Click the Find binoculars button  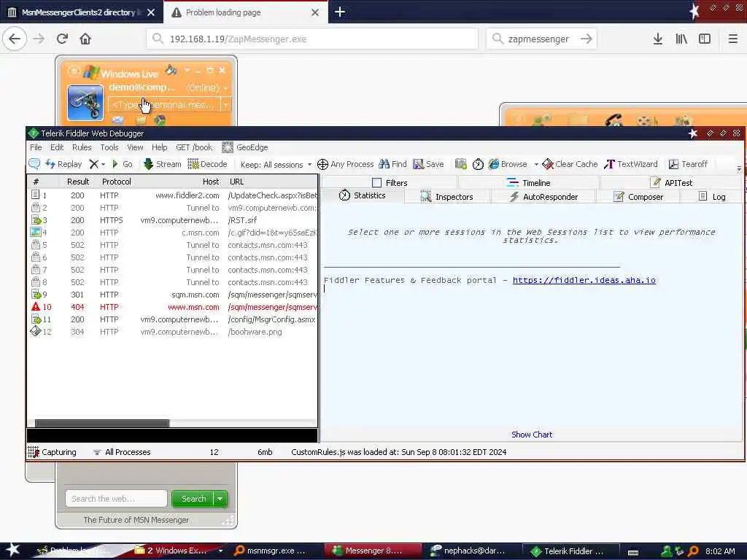coord(392,164)
